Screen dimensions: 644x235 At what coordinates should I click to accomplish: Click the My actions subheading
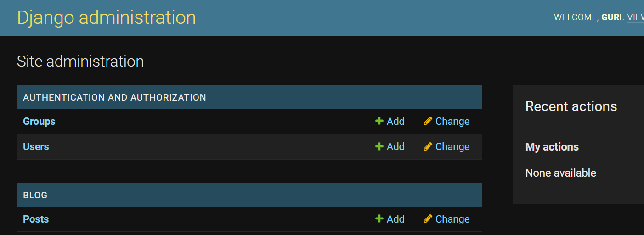pyautogui.click(x=552, y=147)
